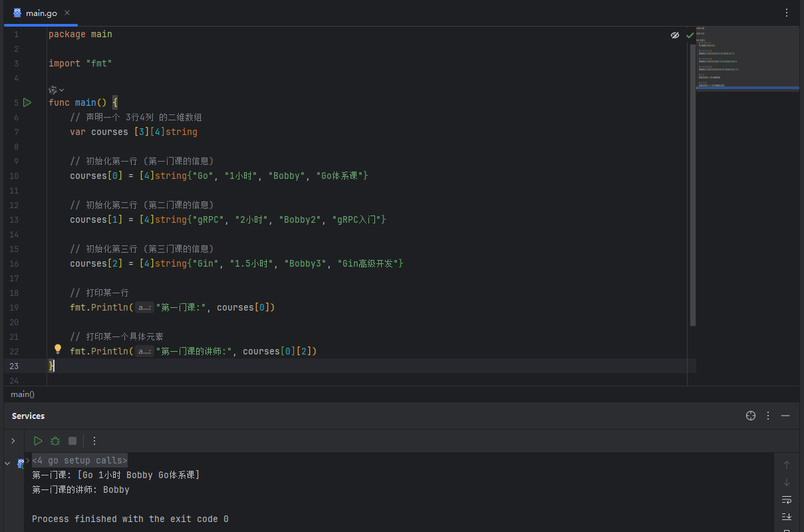The width and height of the screenshot is (804, 532).
Task: Click the Go gopher icon on main.go tab
Action: 17,13
